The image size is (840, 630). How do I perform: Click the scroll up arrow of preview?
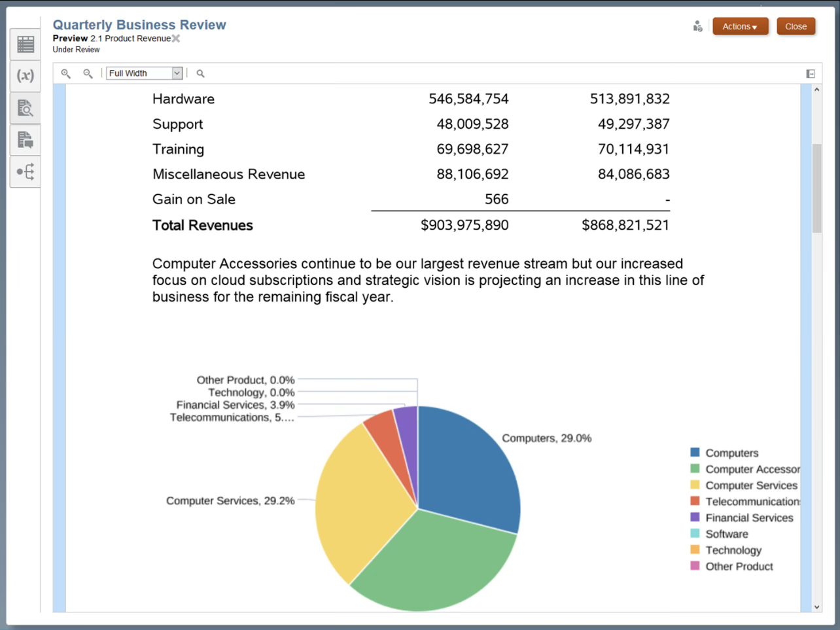coord(816,90)
